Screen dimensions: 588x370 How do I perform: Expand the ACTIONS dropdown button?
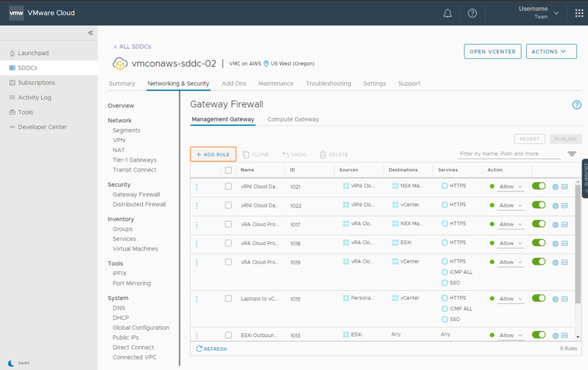551,52
